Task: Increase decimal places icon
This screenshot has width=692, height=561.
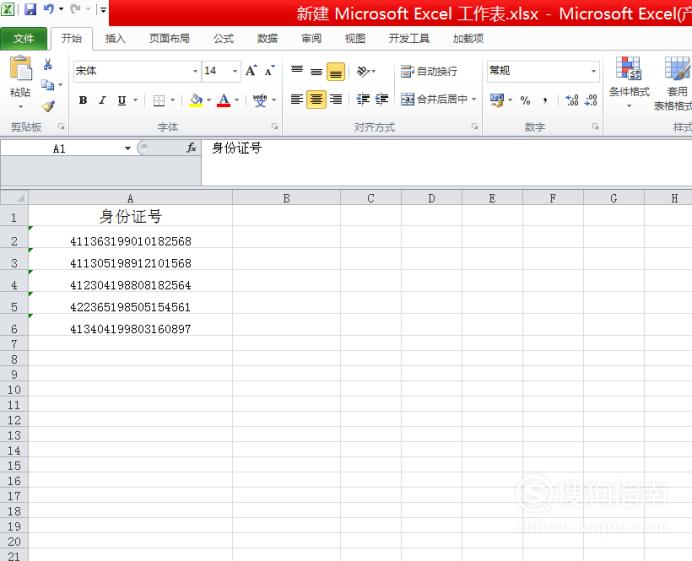Action: click(572, 100)
